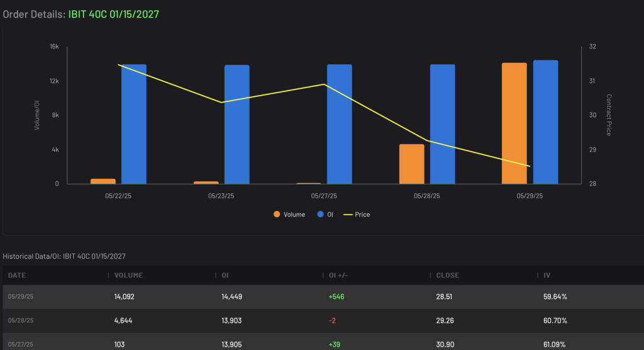This screenshot has height=350, width=644.
Task: Click the orange volume bar for 05/28/25
Action: point(411,164)
